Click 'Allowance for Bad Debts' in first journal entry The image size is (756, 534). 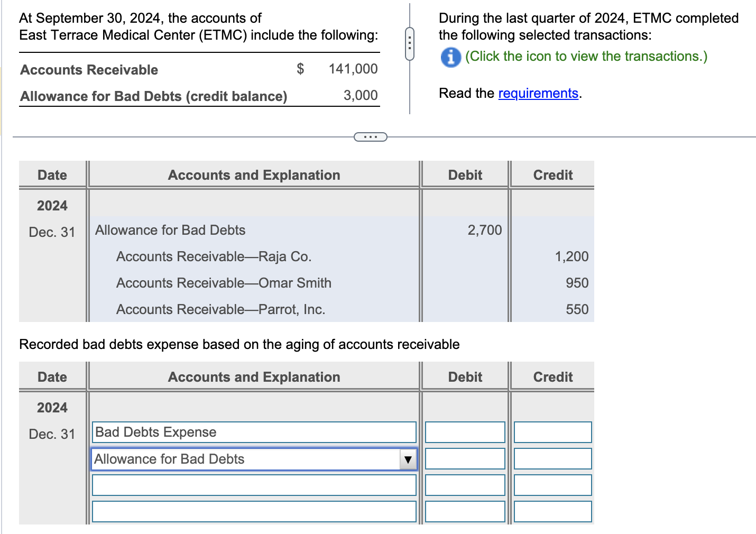(x=170, y=230)
